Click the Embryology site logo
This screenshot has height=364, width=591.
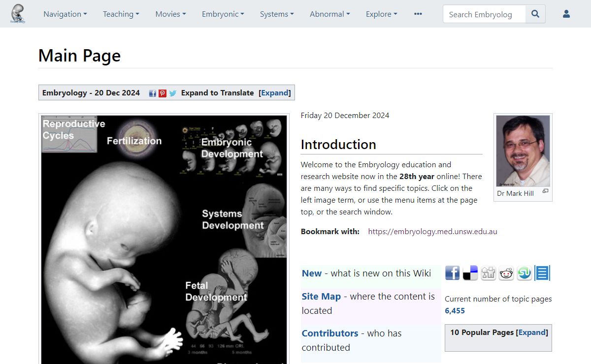(x=18, y=14)
